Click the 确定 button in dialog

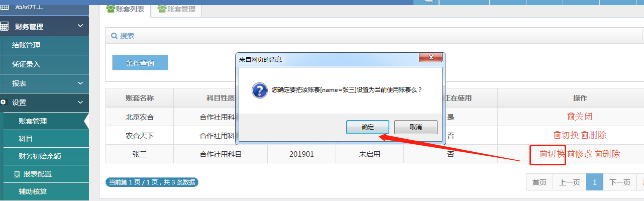pyautogui.click(x=367, y=127)
